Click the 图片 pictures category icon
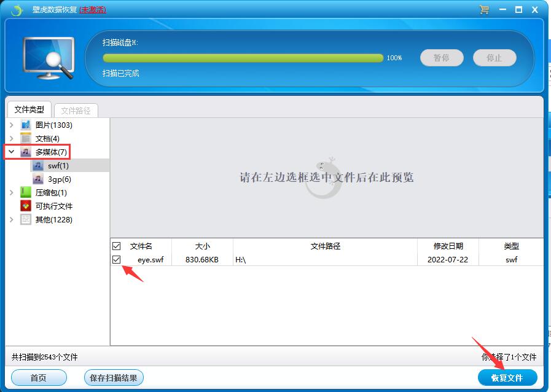Viewport: 551px width, 392px height. (x=26, y=125)
